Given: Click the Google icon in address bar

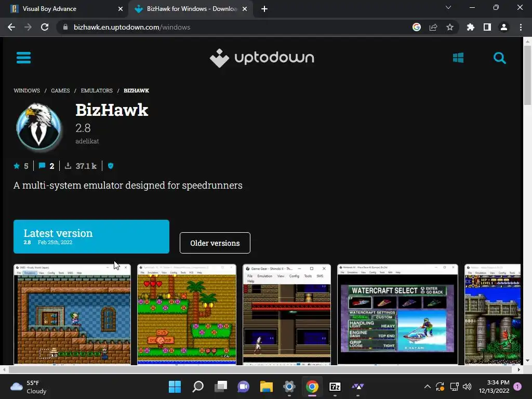Looking at the screenshot, I should coord(417,27).
